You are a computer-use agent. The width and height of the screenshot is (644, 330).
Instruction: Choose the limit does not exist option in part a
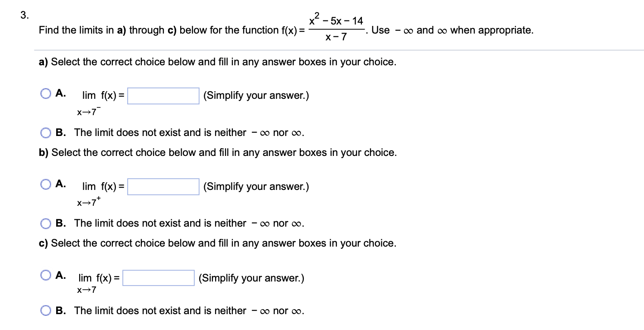click(46, 132)
